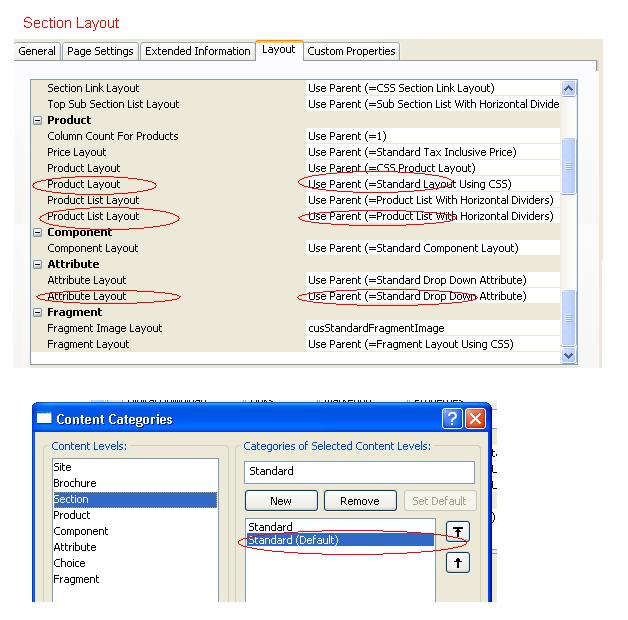Click the Content Categories help question mark
Viewport: 628px width, 620px height.
(452, 419)
